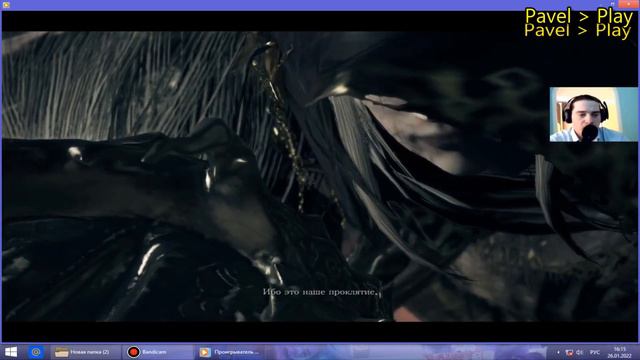This screenshot has height=360, width=640.
Task: Switch to the Проигрыватель media player taskbar button
Action: 229,352
